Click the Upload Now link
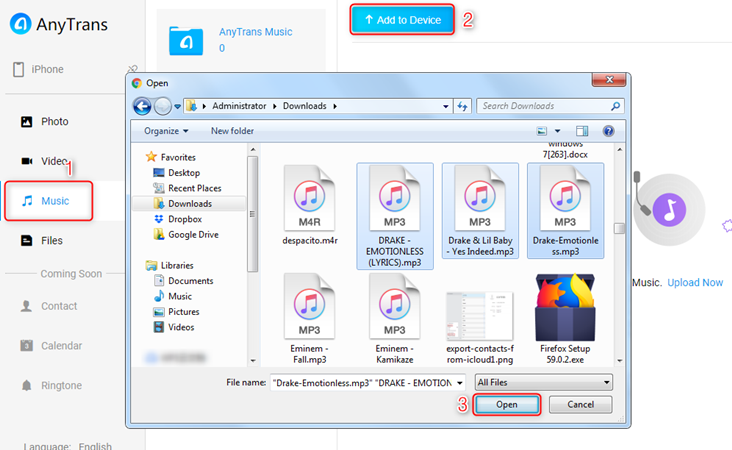Viewport: 732px width, 450px height. click(695, 282)
